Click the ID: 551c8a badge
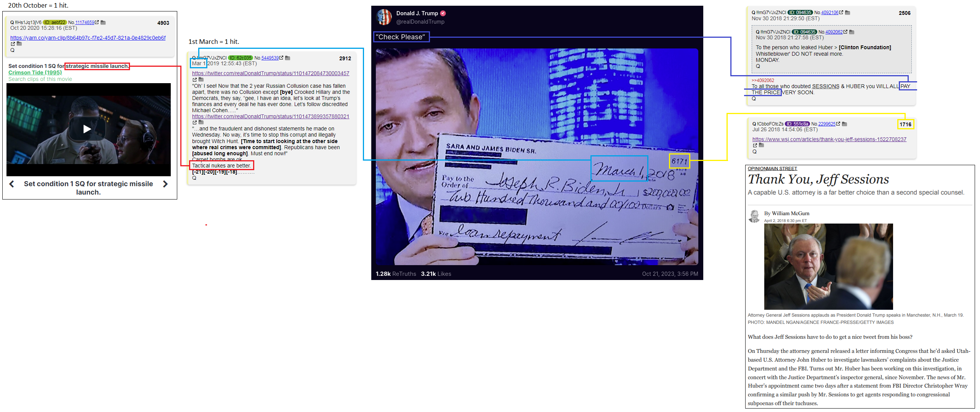This screenshot has height=412, width=980. [797, 124]
